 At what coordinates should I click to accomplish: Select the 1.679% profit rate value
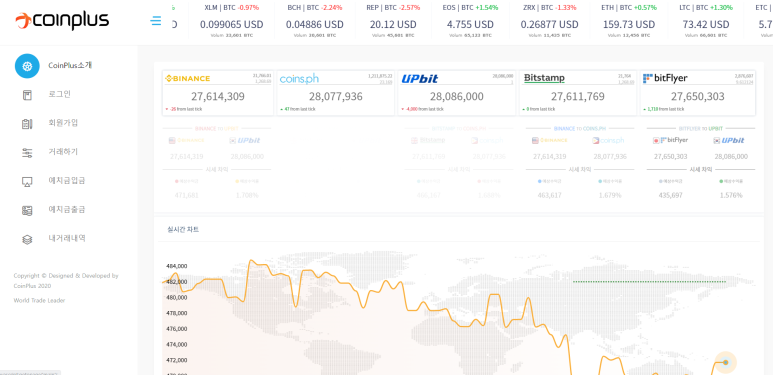point(610,195)
